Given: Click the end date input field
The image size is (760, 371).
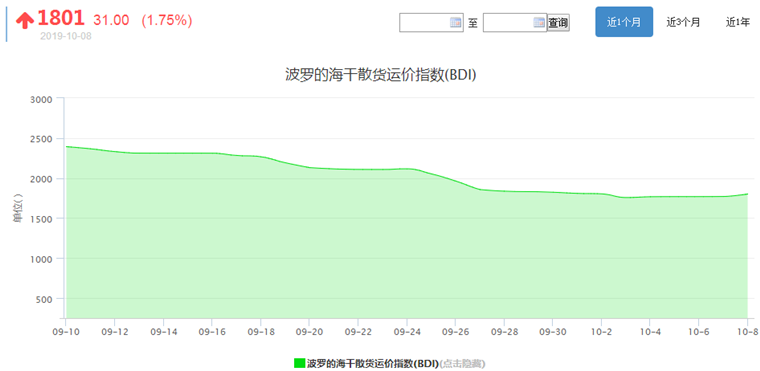Looking at the screenshot, I should [515, 22].
